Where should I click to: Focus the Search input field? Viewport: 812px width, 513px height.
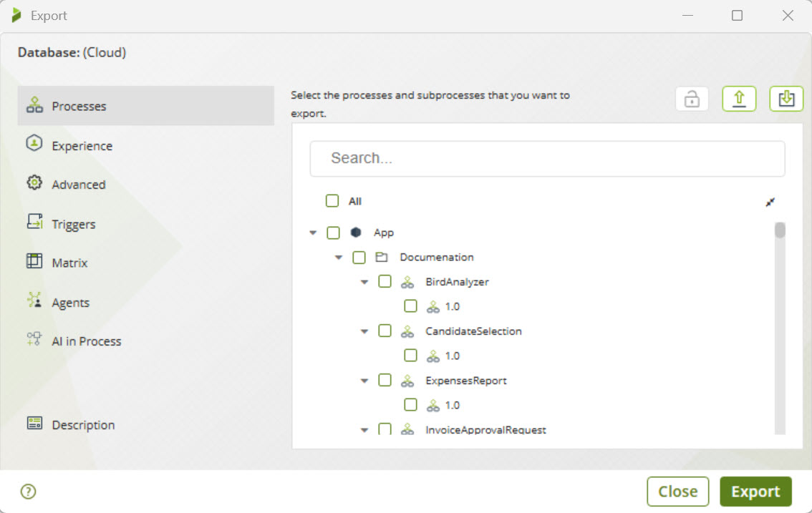547,158
